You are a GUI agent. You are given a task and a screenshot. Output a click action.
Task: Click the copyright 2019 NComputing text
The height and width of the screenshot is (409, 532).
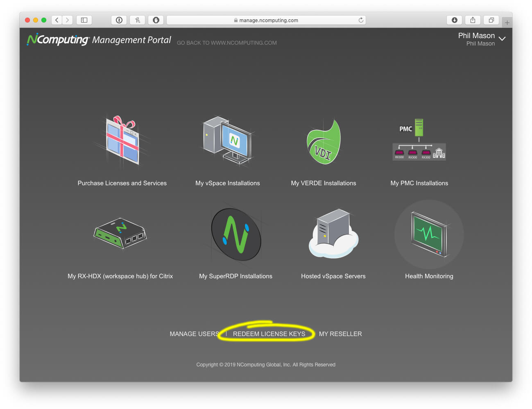pyautogui.click(x=266, y=365)
